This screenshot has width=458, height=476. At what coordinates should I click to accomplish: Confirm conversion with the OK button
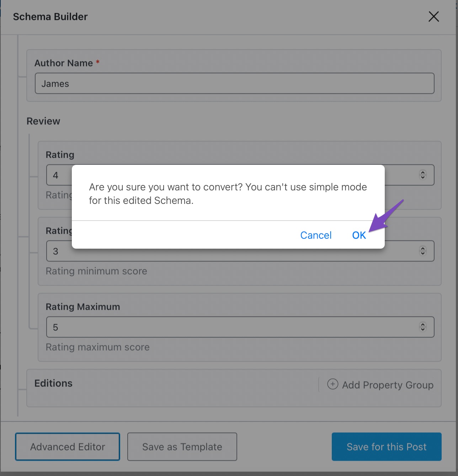(x=359, y=235)
